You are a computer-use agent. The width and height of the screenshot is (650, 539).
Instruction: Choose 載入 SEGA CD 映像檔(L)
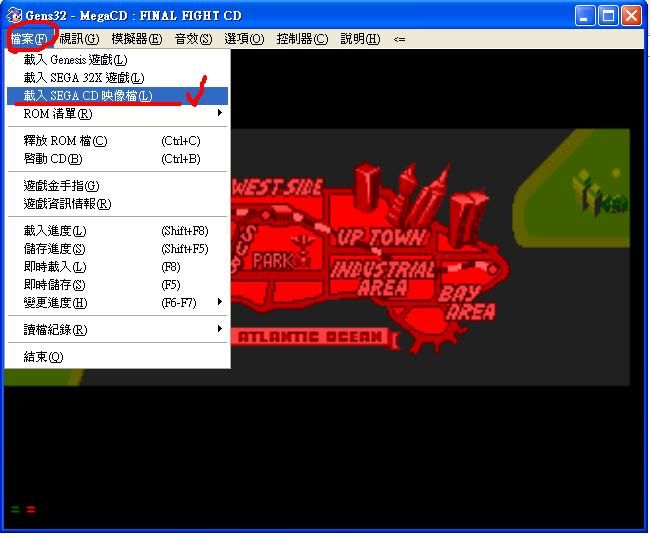pyautogui.click(x=117, y=96)
